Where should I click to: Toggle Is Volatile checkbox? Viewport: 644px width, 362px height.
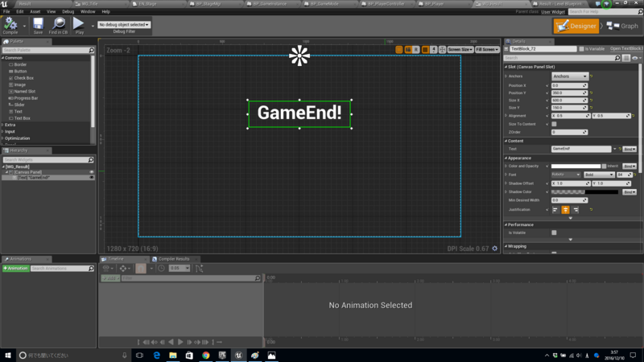click(x=554, y=232)
